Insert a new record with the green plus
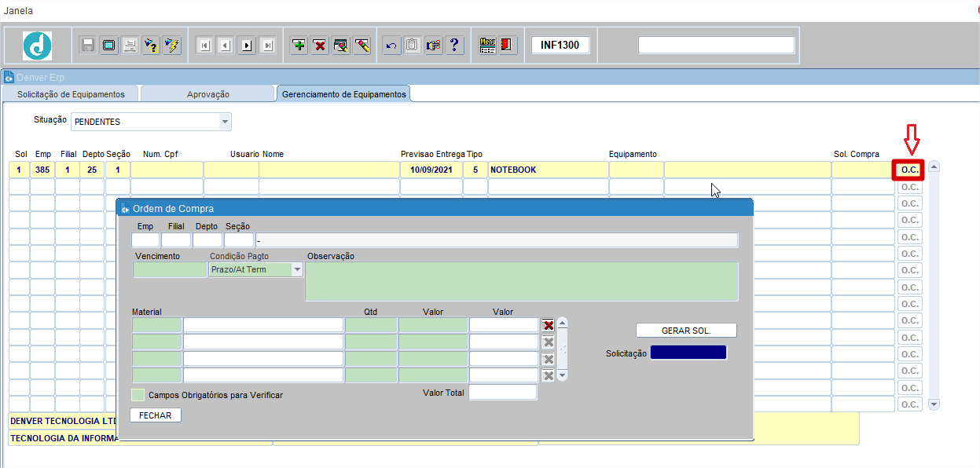 299,45
